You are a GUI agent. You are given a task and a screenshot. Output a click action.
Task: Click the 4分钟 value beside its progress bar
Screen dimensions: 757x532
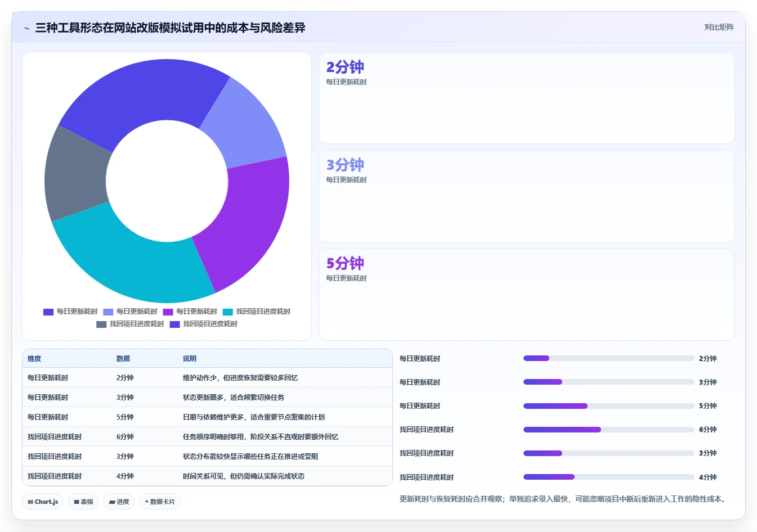[708, 477]
